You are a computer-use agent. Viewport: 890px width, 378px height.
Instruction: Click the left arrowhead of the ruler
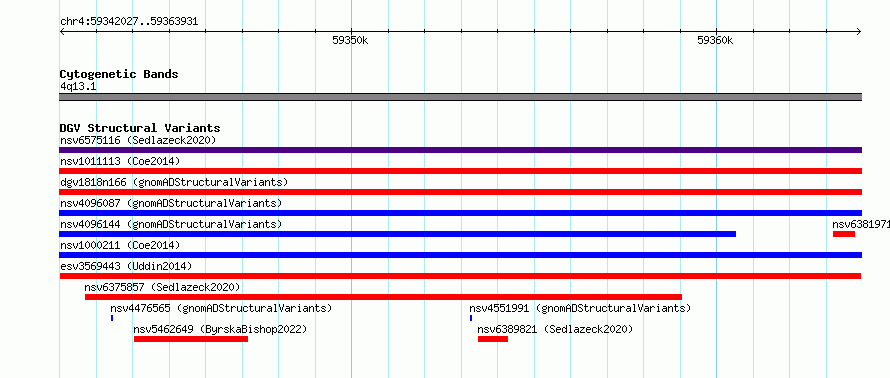pos(62,31)
